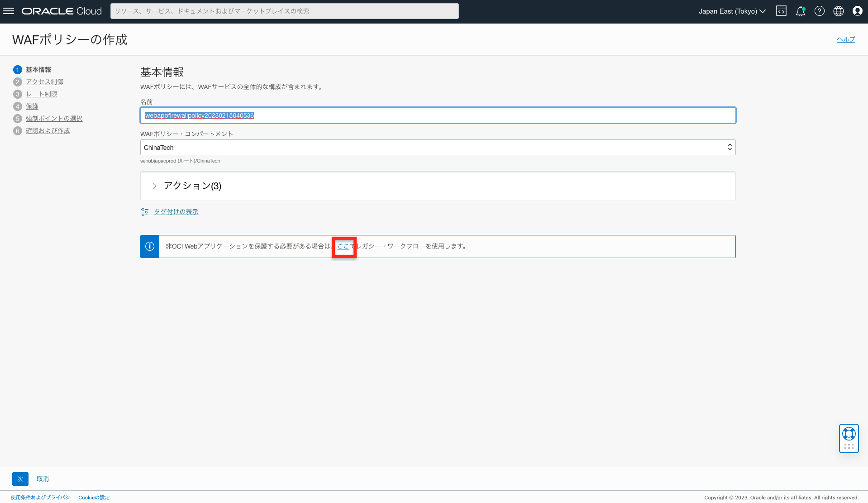Open the help question mark icon
868x503 pixels.
pyautogui.click(x=819, y=11)
